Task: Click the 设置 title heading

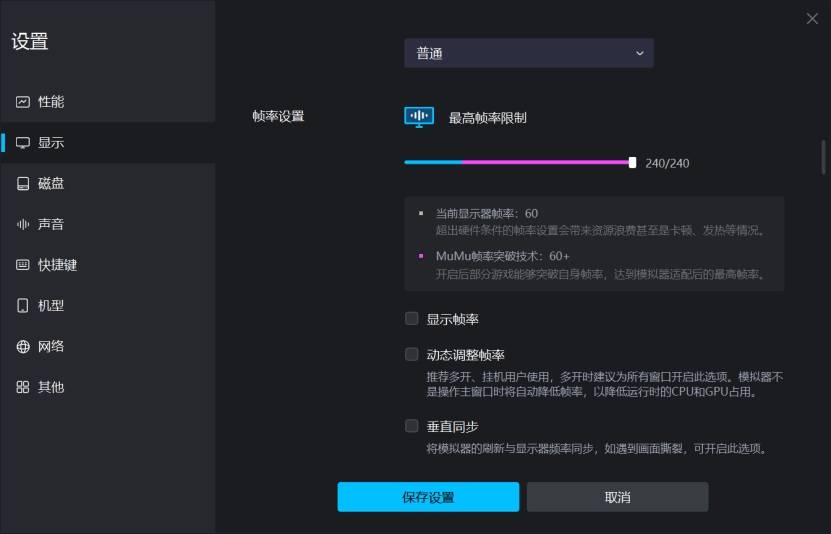Action: pyautogui.click(x=30, y=41)
